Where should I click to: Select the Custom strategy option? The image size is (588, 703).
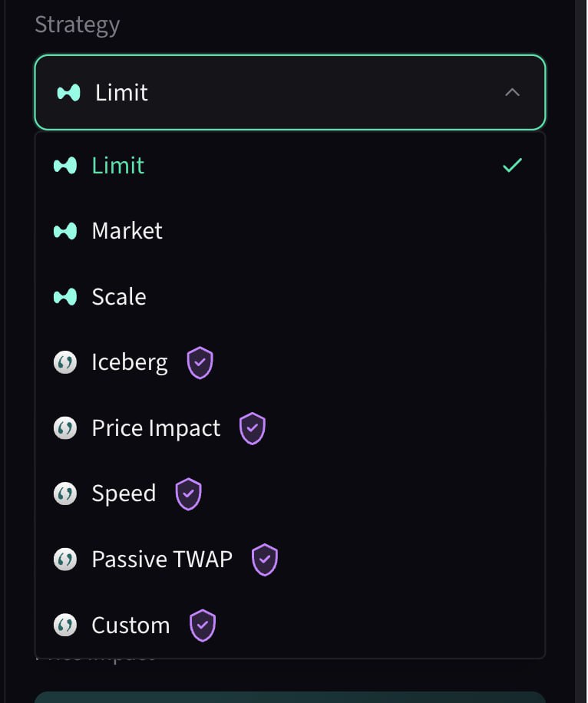(130, 625)
